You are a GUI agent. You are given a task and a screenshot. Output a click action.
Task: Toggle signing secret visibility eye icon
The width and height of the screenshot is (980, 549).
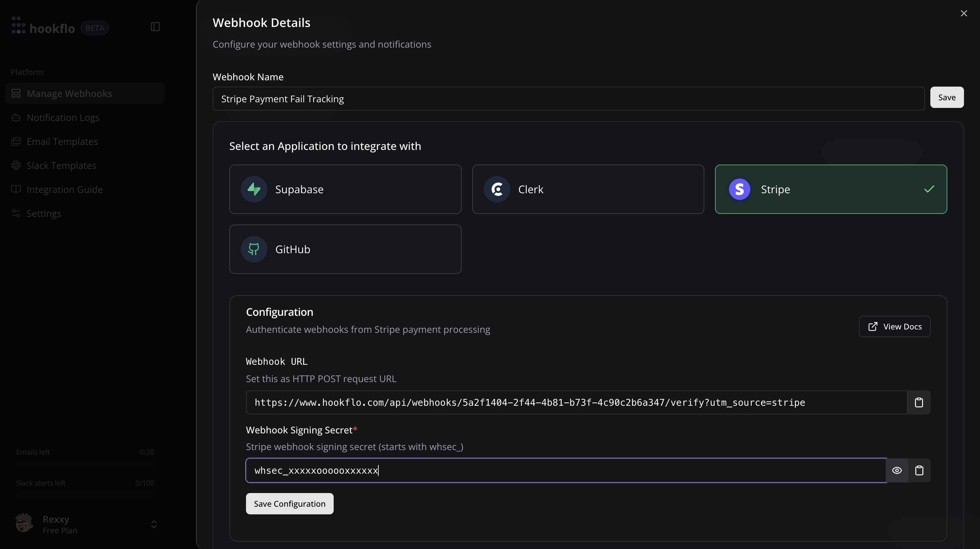(897, 470)
